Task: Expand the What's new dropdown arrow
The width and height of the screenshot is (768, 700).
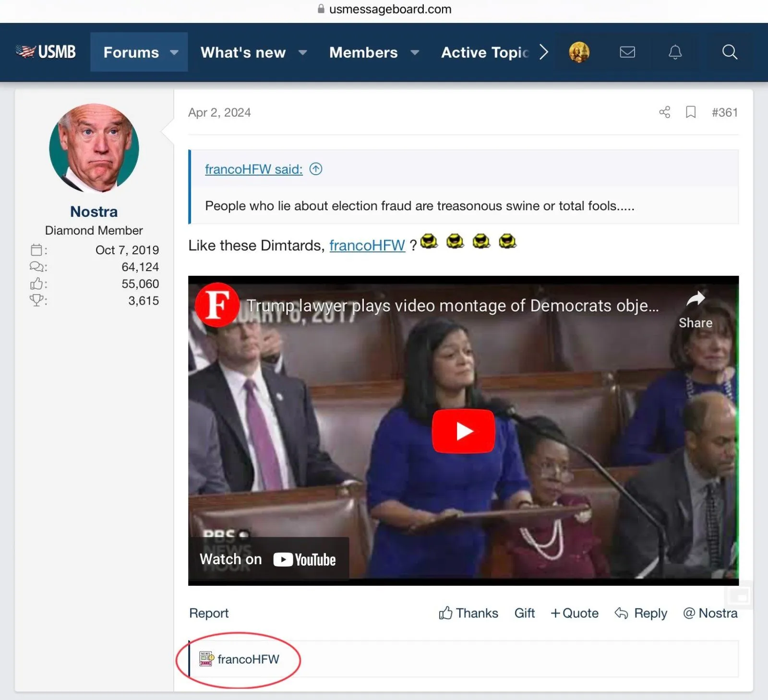Action: (x=302, y=52)
